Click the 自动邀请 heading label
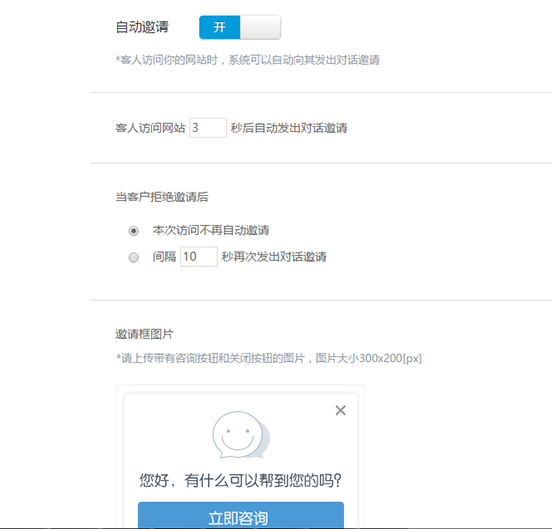 142,27
